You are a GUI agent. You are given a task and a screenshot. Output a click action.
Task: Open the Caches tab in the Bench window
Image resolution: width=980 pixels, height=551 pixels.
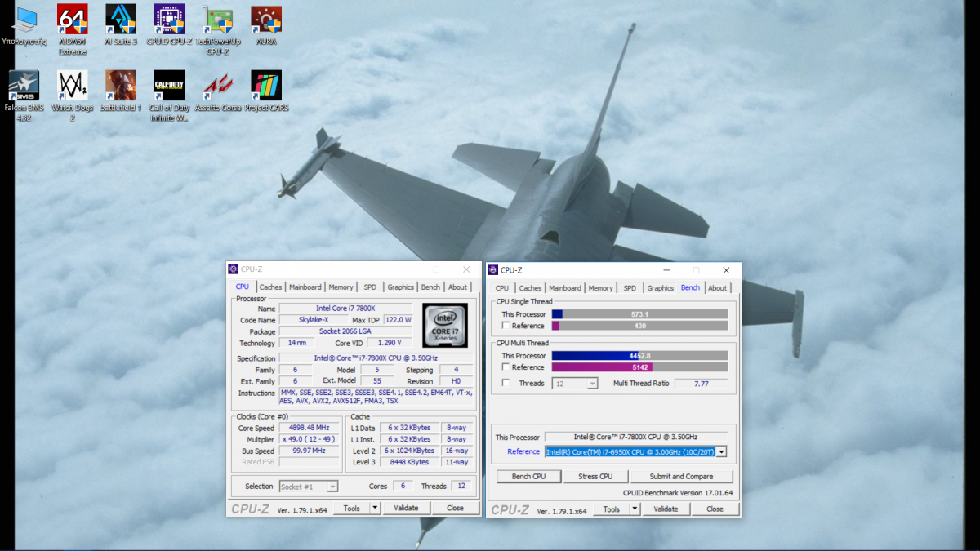pos(530,288)
